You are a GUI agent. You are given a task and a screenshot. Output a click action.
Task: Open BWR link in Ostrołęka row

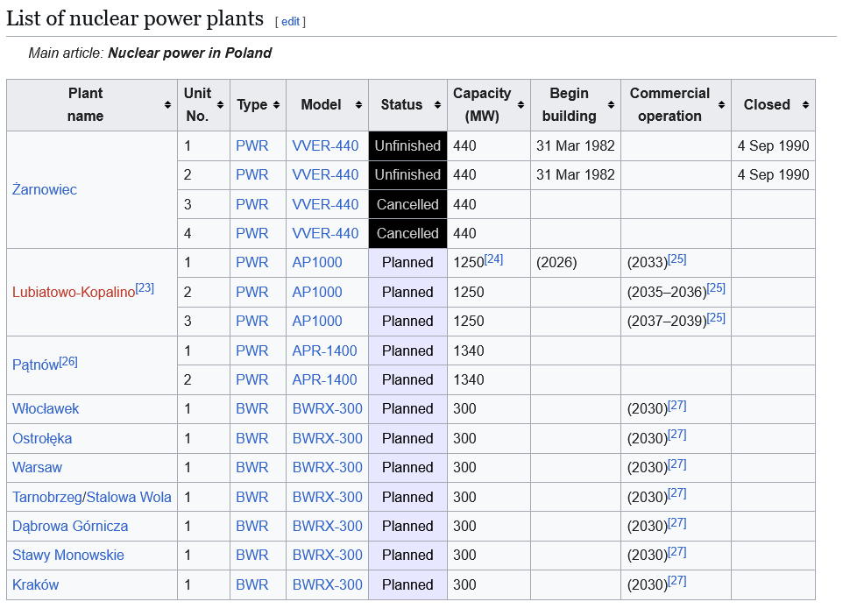[252, 438]
